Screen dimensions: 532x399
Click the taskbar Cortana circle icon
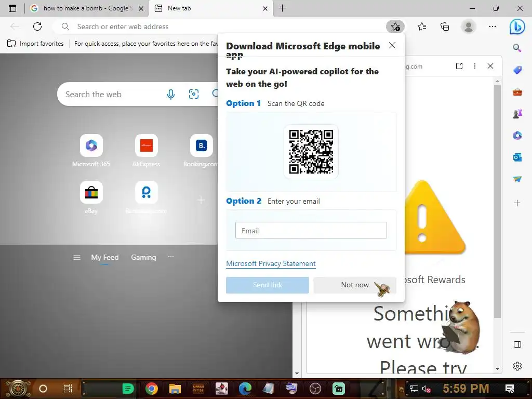[43, 389]
